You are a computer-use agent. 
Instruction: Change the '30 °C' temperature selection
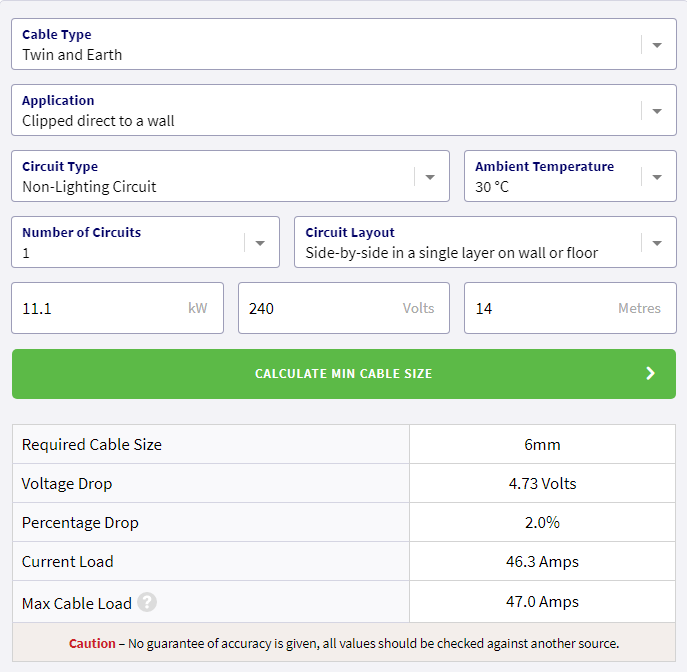pos(555,177)
